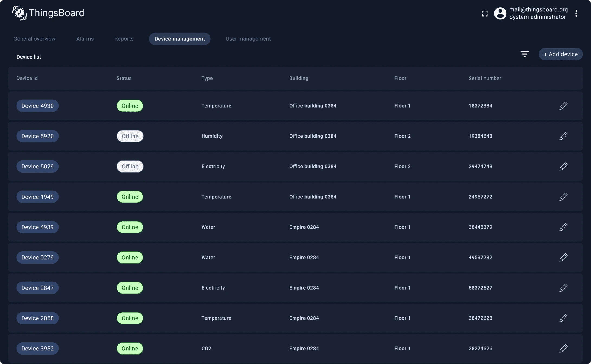Sort by Serial number column header
Viewport: 591px width, 364px height.
pyautogui.click(x=485, y=78)
